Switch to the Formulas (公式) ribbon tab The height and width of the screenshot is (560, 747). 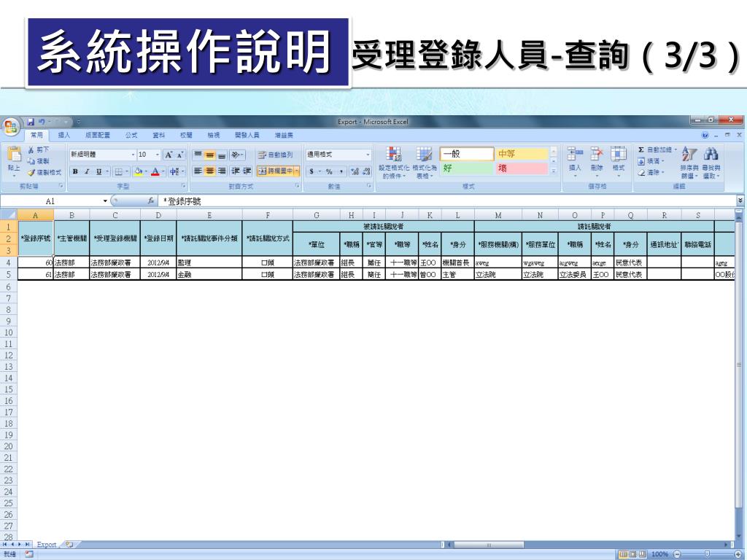(131, 135)
